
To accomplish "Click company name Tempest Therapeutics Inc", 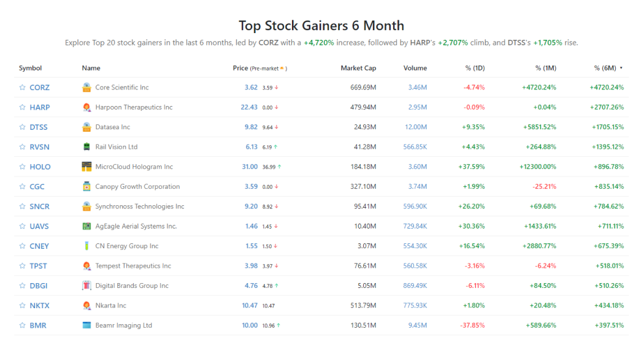I will (x=133, y=265).
